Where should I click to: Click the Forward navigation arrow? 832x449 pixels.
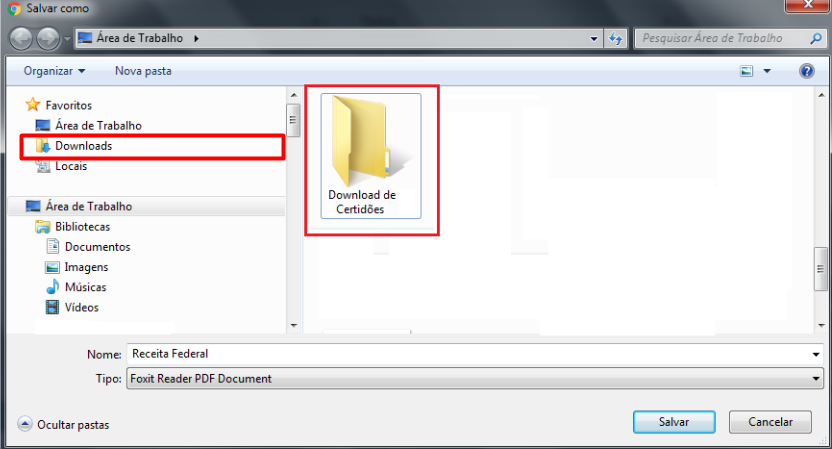click(x=48, y=39)
